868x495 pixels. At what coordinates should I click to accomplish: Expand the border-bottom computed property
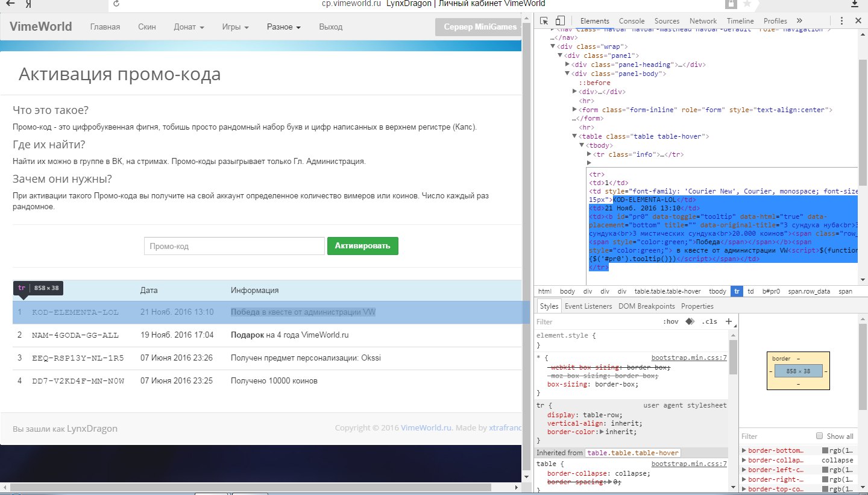coord(744,450)
